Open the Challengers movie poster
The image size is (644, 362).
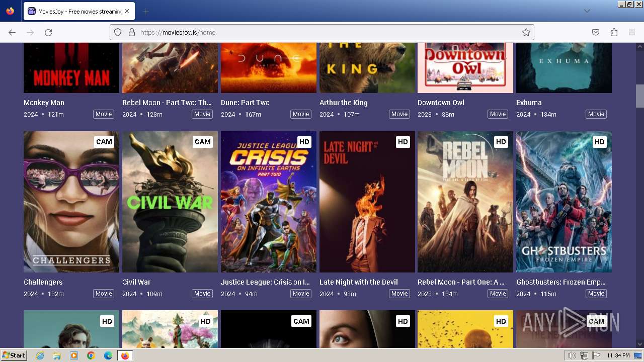click(71, 202)
